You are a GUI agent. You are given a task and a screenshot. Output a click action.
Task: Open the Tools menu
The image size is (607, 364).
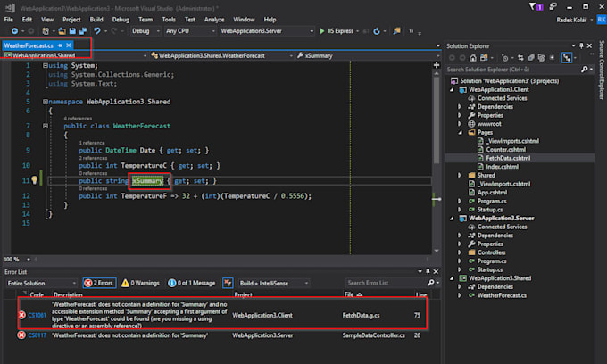(x=169, y=20)
